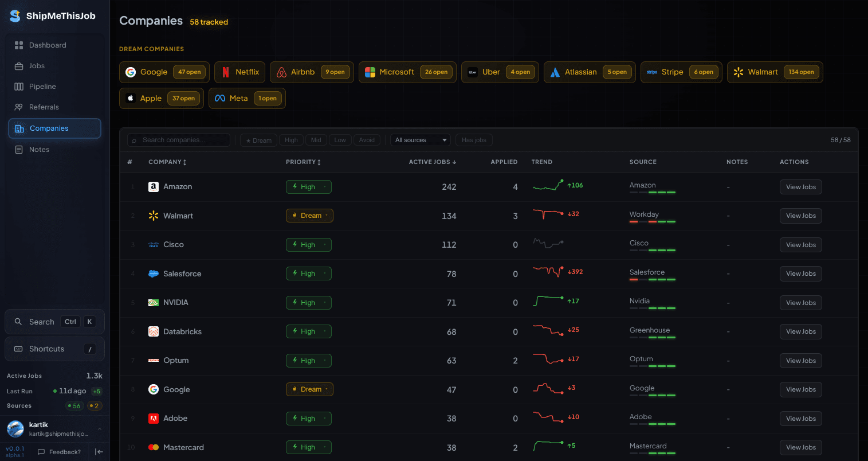
Task: Click the Mastercard company name
Action: click(183, 447)
